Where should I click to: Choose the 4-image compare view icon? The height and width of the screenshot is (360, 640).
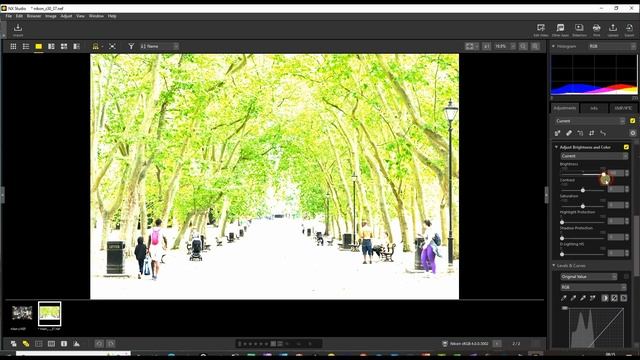coord(64,47)
